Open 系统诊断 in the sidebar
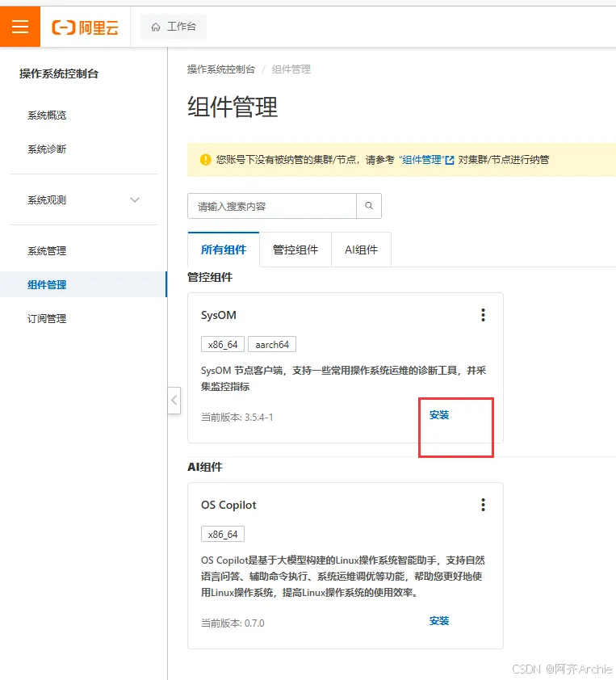616x680 pixels. pyautogui.click(x=47, y=149)
